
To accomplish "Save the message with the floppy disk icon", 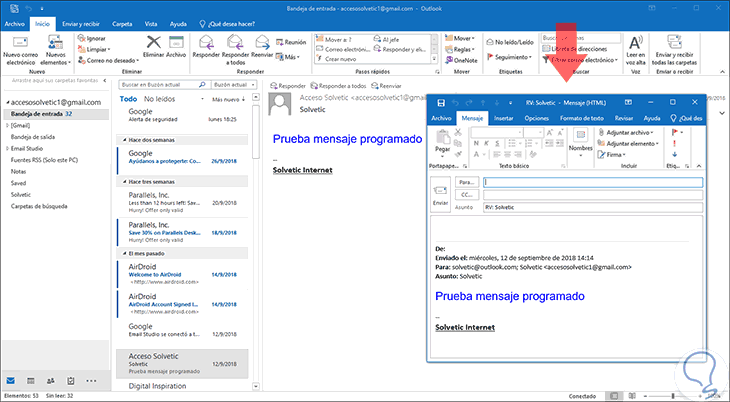I will [x=441, y=103].
